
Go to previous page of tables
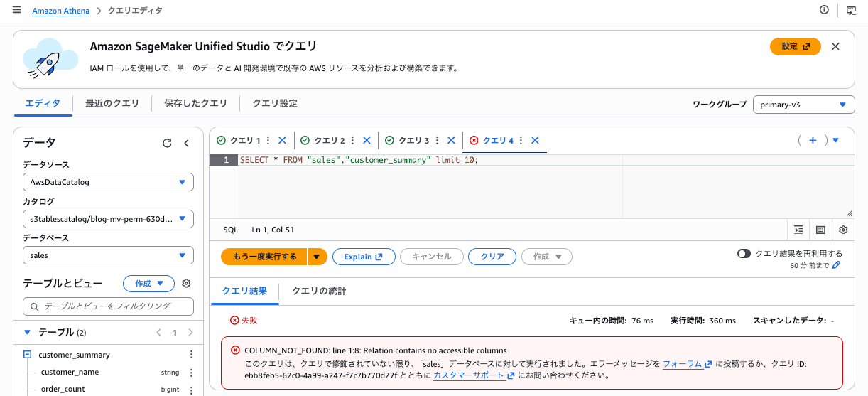click(x=158, y=332)
